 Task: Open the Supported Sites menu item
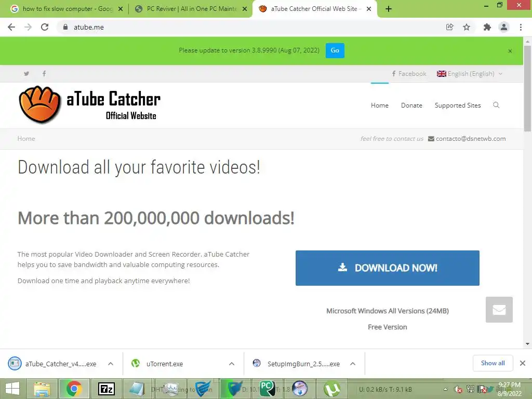click(x=458, y=105)
